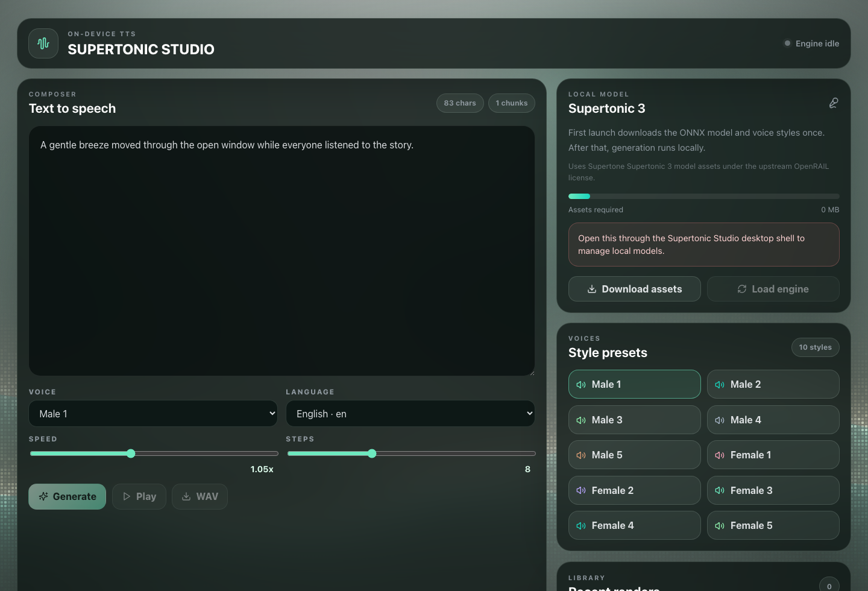868x591 pixels.
Task: Click the 0 MB assets size text
Action: [x=830, y=210]
